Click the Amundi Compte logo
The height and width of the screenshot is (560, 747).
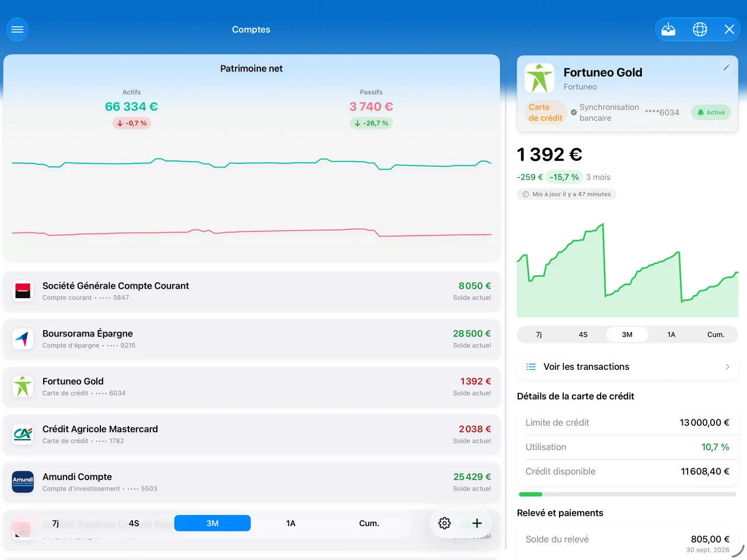point(23,482)
